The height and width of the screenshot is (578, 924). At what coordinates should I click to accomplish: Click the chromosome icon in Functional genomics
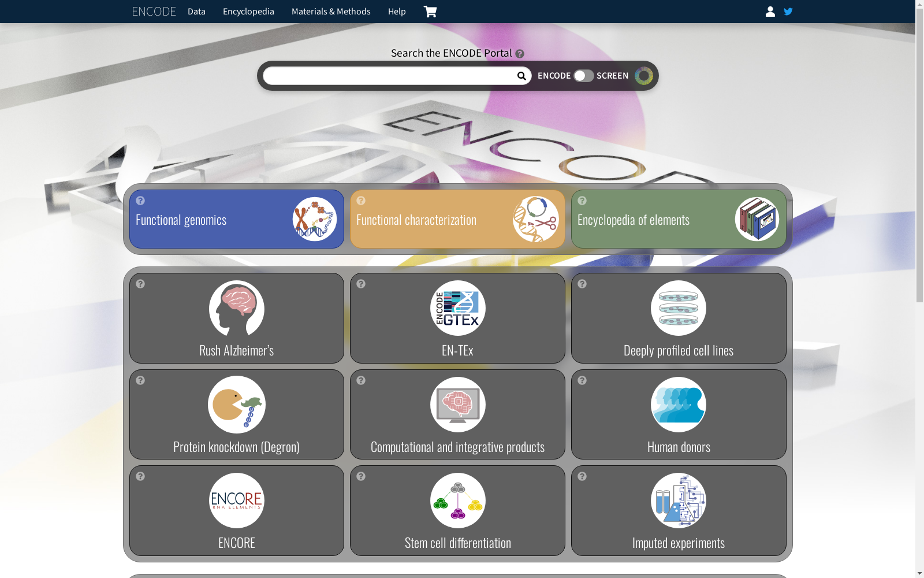pos(315,219)
